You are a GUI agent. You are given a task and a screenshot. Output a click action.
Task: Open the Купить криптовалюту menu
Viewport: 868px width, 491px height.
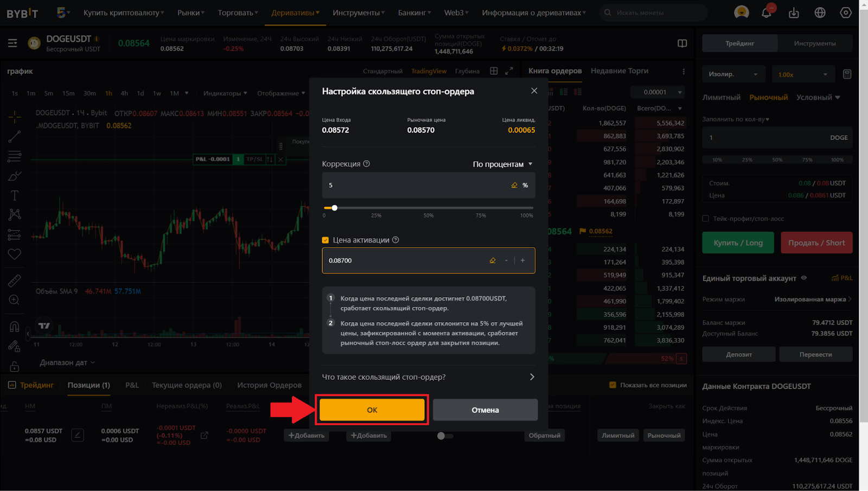point(124,12)
